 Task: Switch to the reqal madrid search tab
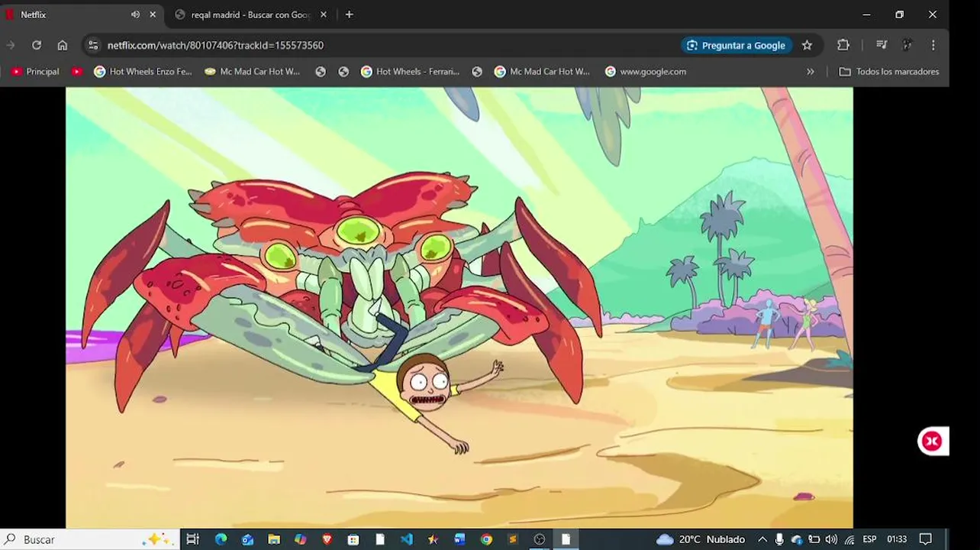click(x=249, y=15)
